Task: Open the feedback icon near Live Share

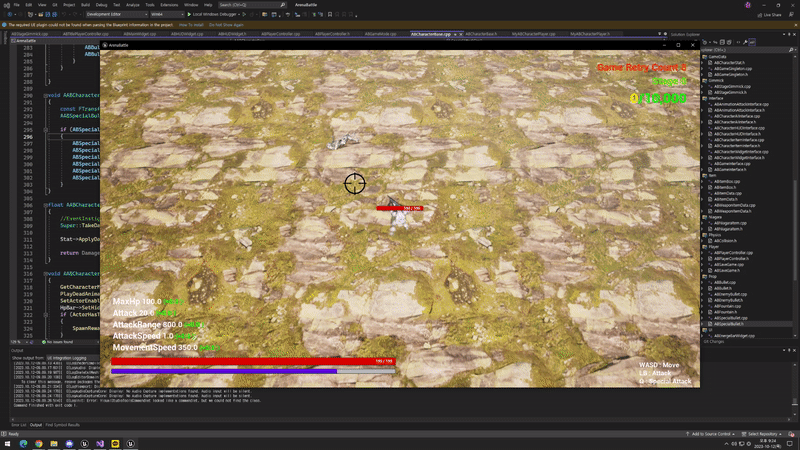Action: point(791,15)
